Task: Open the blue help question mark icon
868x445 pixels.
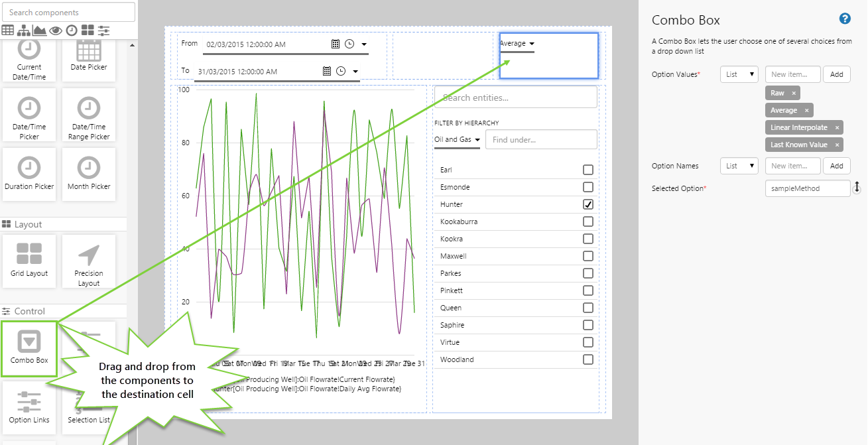Action: 845,19
